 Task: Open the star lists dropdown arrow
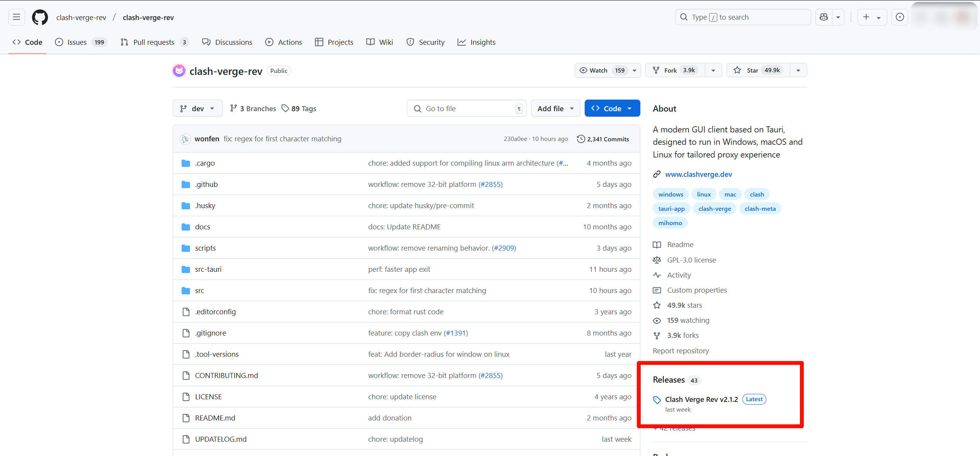798,70
